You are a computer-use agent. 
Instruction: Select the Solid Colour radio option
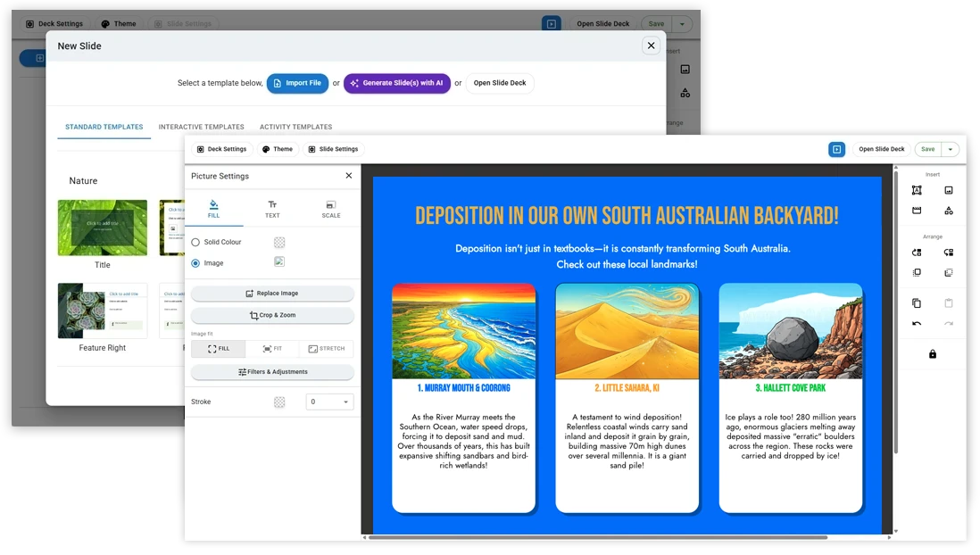[x=195, y=242]
